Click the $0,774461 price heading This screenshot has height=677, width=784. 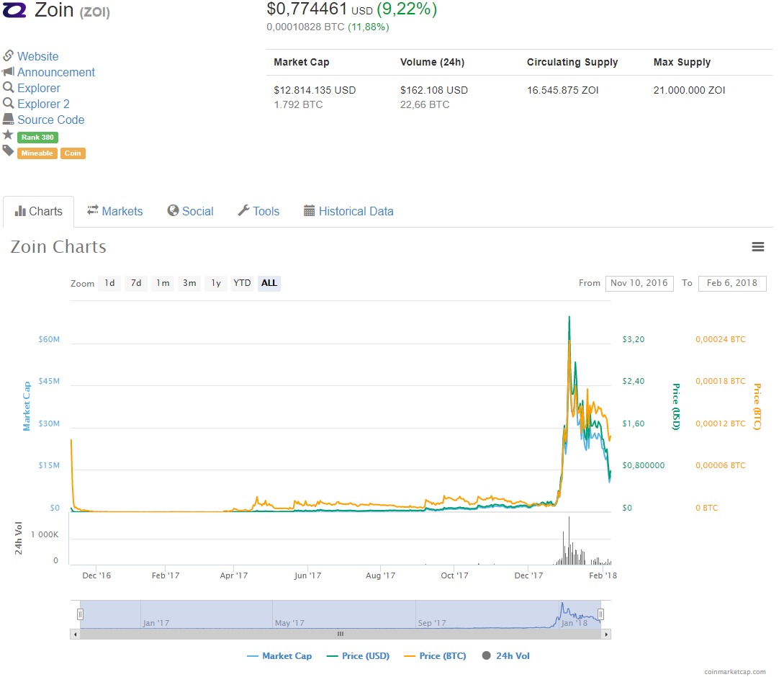point(307,9)
